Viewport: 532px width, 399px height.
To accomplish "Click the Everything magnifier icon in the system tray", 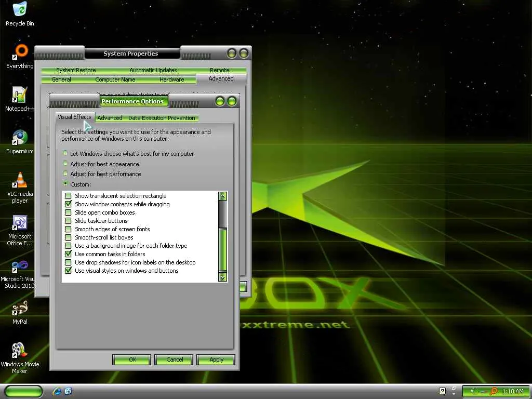I will tap(494, 391).
